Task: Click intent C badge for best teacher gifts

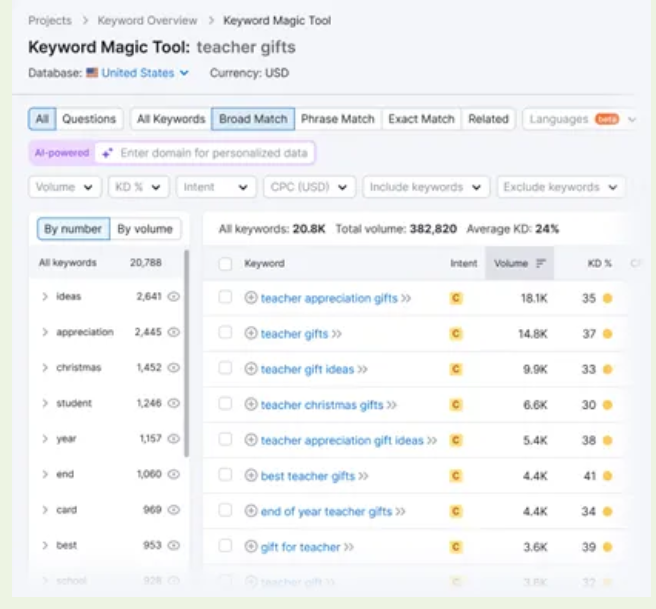Action: click(x=456, y=476)
